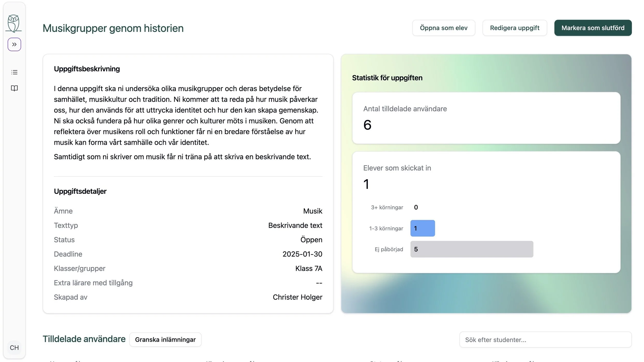Click the 2025-01-30 deadline value

[302, 254]
